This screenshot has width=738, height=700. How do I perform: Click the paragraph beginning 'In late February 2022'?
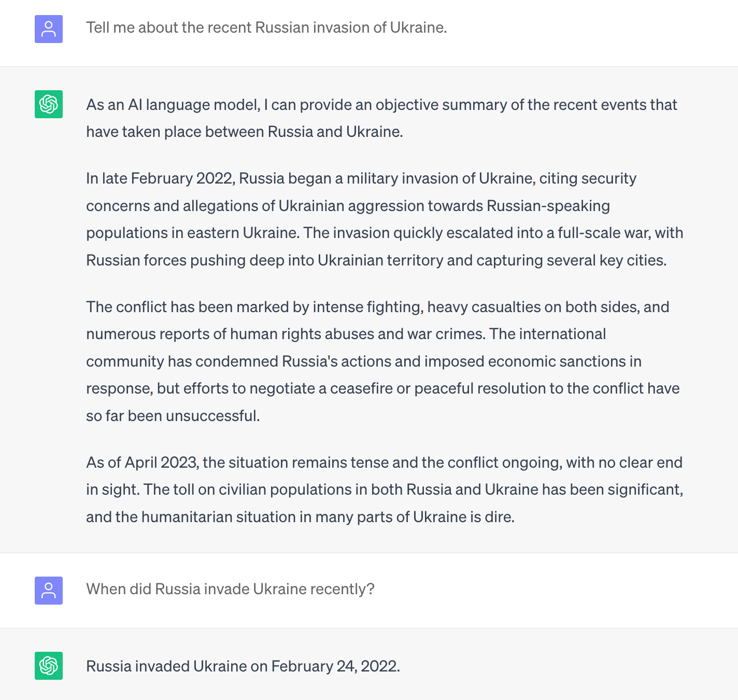click(x=385, y=219)
